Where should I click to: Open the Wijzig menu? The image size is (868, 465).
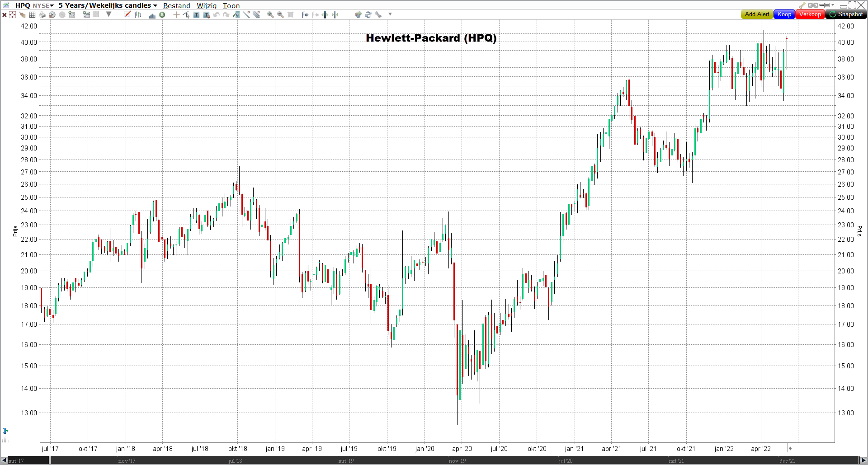point(207,6)
